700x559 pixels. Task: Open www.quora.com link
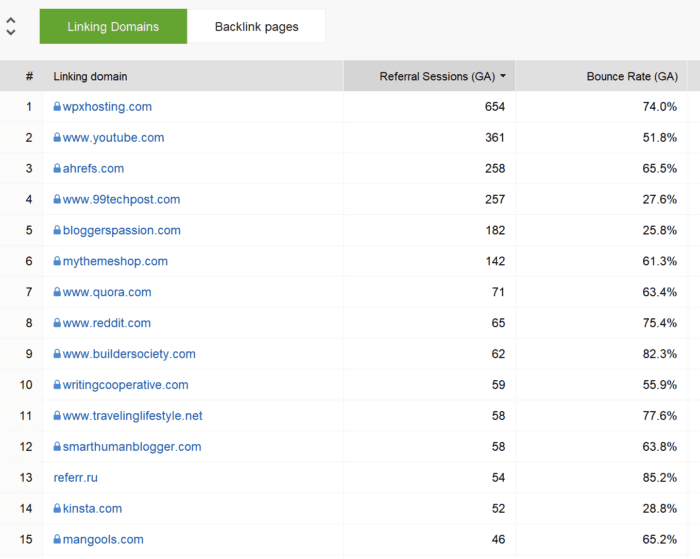point(107,292)
